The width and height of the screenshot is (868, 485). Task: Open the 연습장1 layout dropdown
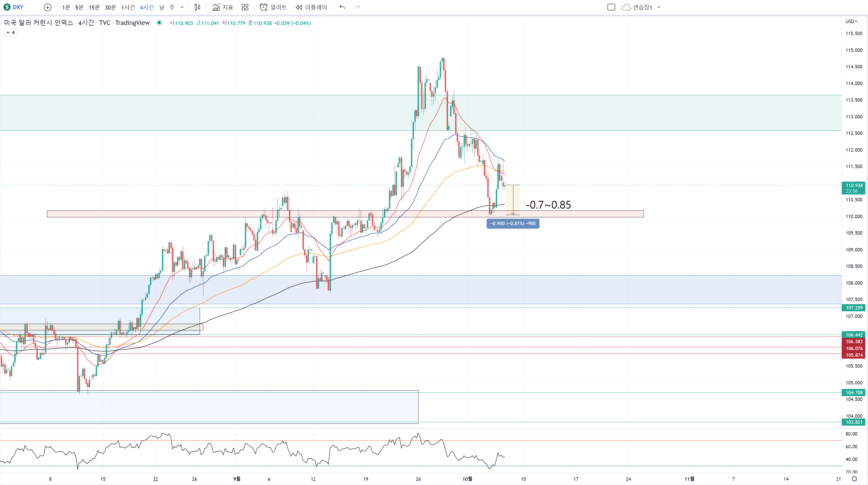[x=659, y=7]
